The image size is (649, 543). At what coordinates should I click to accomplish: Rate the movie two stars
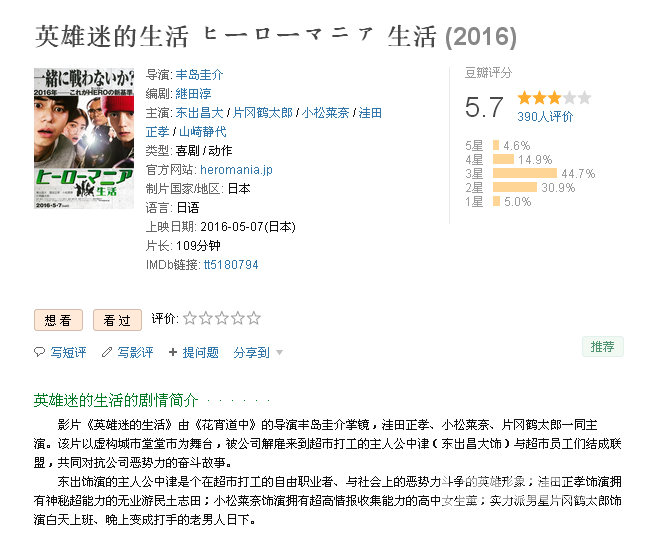pos(206,318)
